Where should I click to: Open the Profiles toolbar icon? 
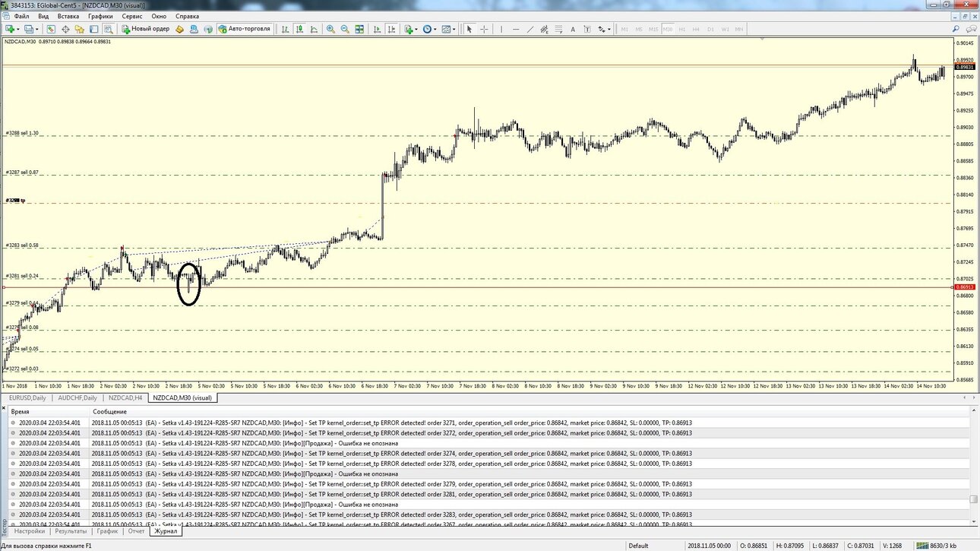tap(28, 29)
